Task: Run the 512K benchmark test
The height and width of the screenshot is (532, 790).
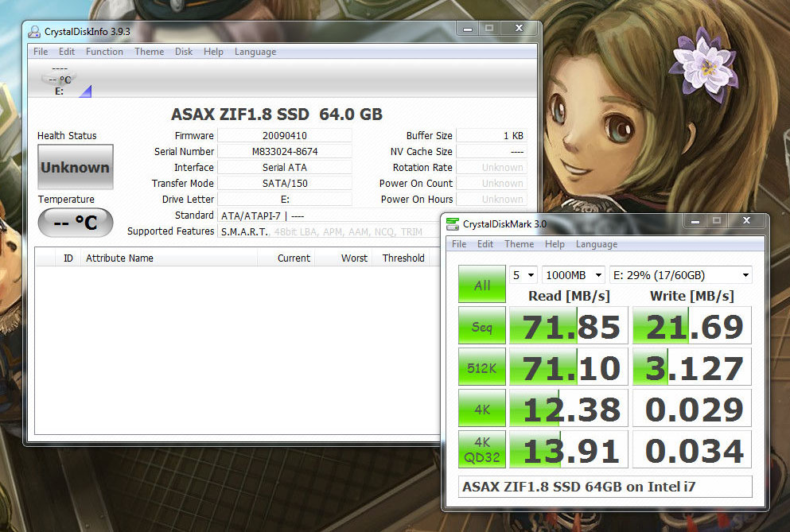Action: tap(482, 367)
